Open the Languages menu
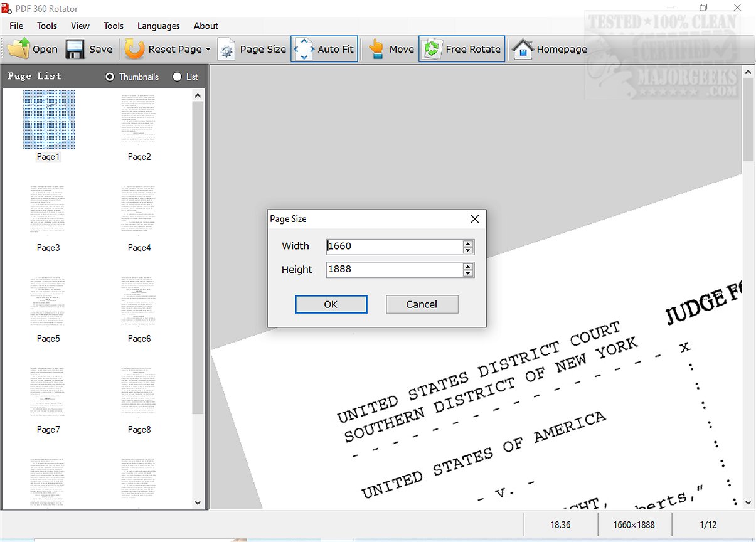Screen dimensions: 756x542 pyautogui.click(x=159, y=26)
